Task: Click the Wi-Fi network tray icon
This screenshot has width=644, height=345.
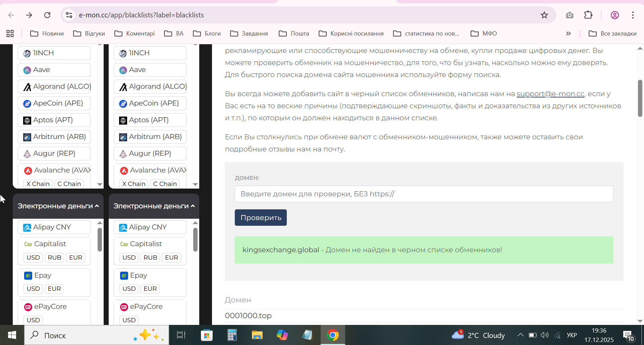Action: [557, 335]
